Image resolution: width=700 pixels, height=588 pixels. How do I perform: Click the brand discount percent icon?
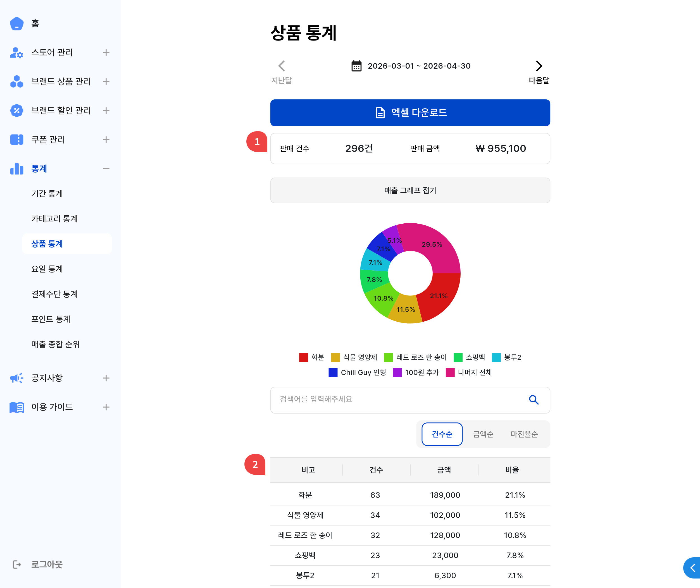[x=17, y=111]
